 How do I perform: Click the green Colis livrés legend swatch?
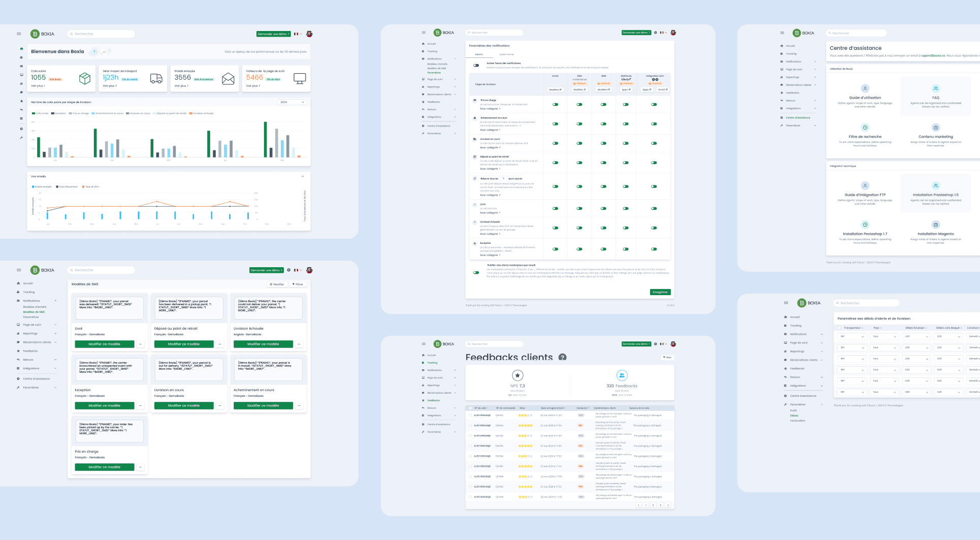34,113
